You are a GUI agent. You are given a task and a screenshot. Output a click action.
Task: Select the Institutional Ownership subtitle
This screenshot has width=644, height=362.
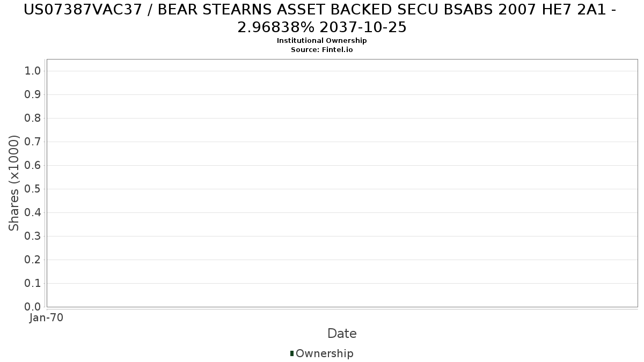(x=321, y=41)
